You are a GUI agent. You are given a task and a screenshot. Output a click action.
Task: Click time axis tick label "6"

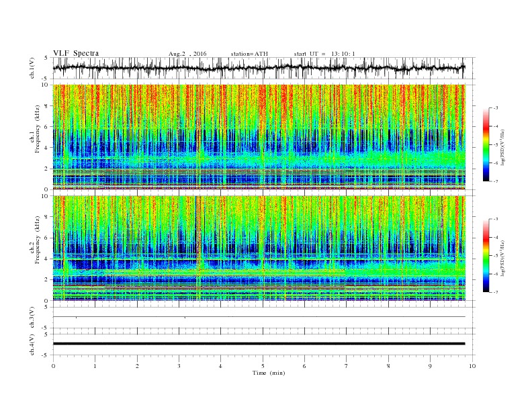pos(304,366)
